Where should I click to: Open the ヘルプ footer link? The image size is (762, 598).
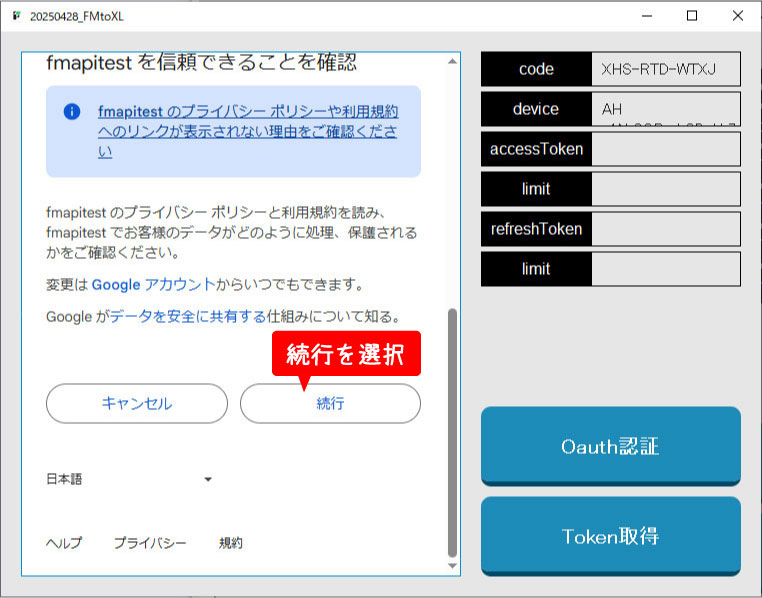point(64,543)
